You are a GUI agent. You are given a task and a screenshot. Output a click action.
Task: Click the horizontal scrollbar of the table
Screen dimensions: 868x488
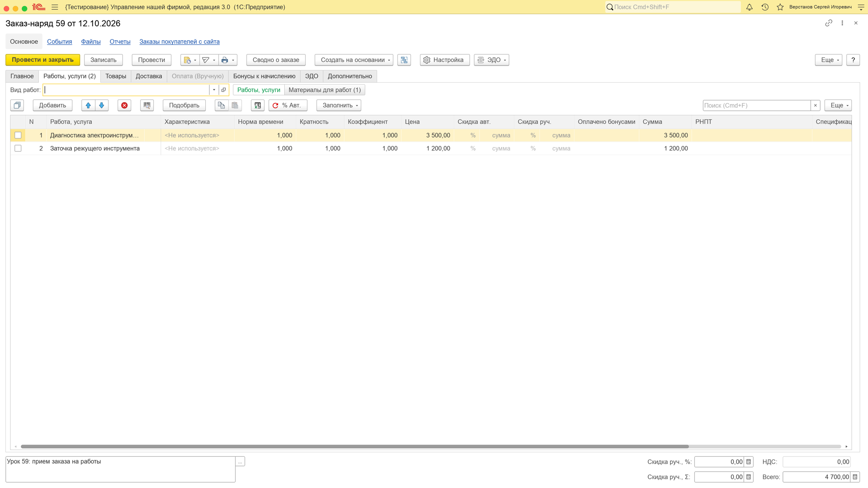click(x=354, y=446)
